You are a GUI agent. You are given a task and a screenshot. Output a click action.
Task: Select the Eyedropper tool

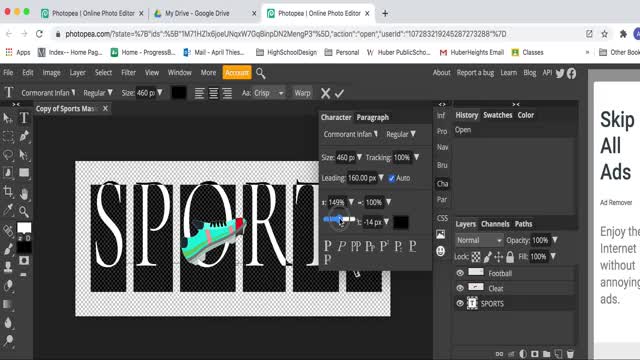pos(8,210)
